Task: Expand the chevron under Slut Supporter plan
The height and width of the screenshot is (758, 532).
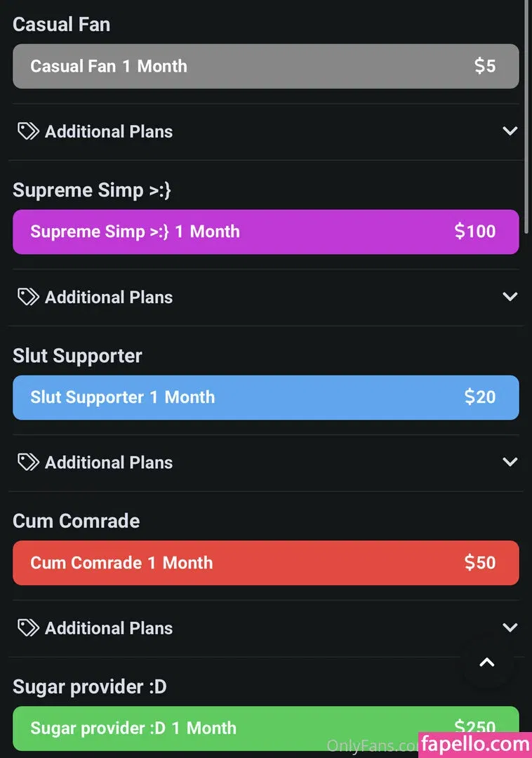Action: (510, 462)
